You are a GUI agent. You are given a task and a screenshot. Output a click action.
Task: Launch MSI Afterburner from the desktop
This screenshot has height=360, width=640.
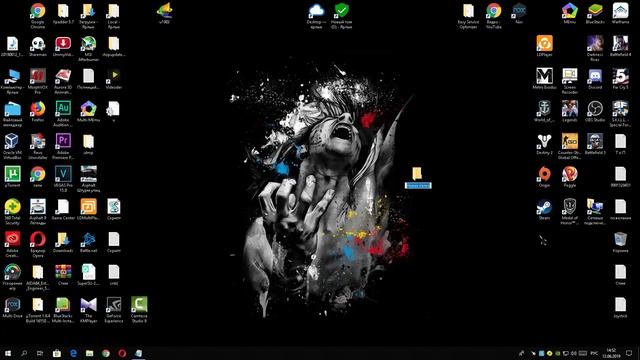(89, 48)
